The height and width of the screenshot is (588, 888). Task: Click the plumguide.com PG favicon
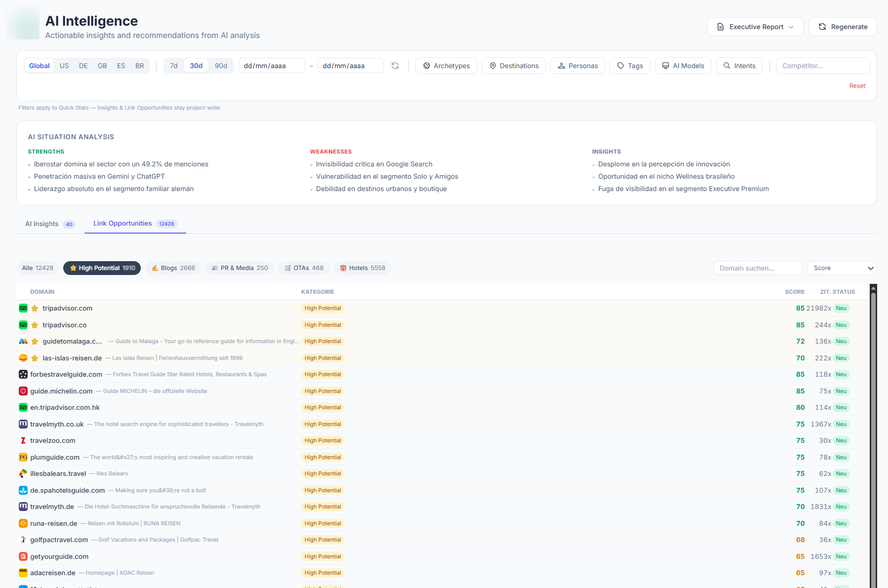[x=23, y=457]
